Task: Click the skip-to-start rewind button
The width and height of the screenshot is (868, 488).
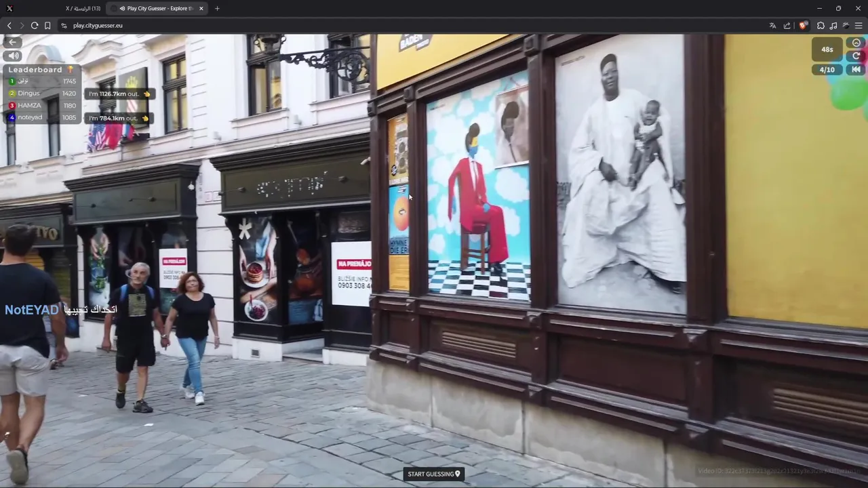Action: (856, 69)
